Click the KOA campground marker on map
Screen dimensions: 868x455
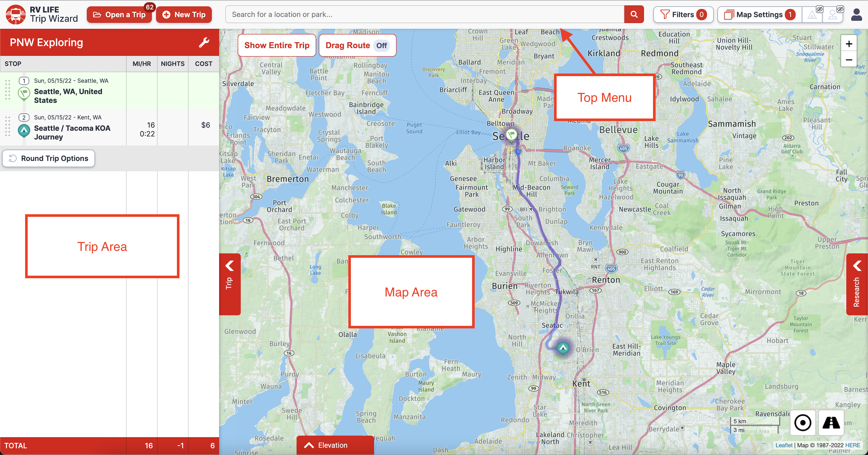tap(563, 347)
